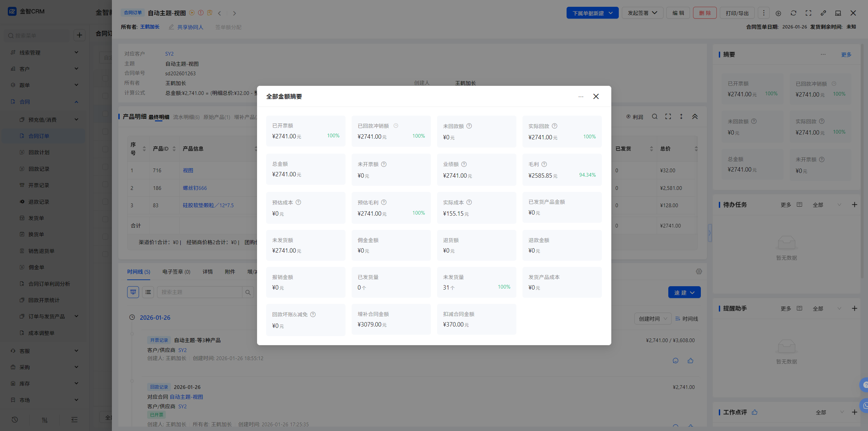Click the 已回款冲销额 clock icon
Image resolution: width=868 pixels, height=431 pixels.
coord(396,126)
